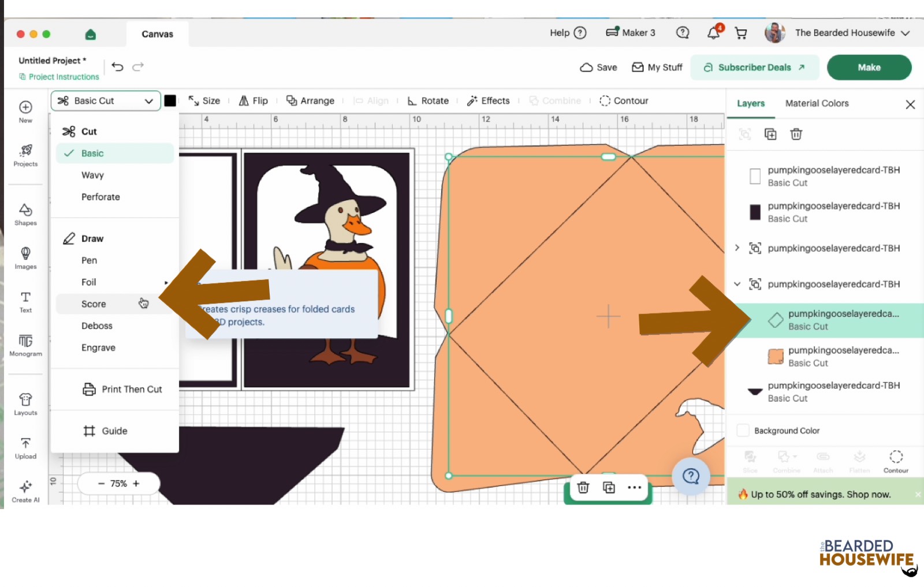The height and width of the screenshot is (587, 924).
Task: Click the green Make button
Action: pyautogui.click(x=869, y=68)
